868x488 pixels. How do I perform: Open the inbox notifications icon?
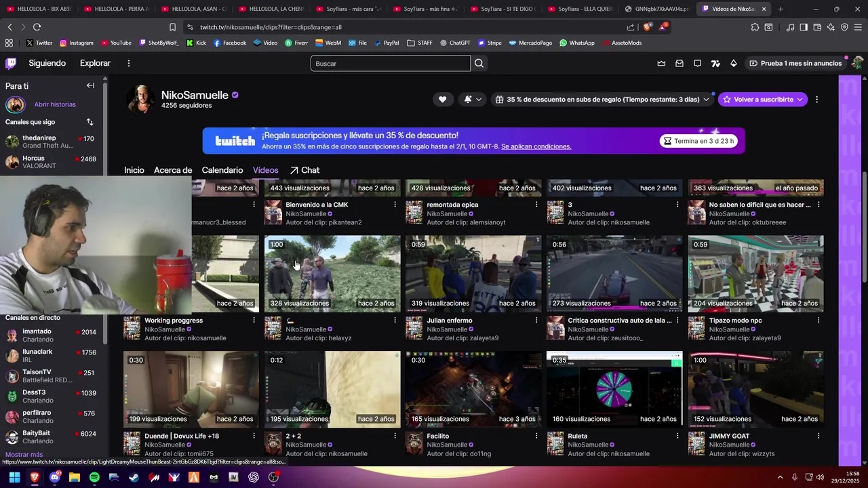point(679,63)
